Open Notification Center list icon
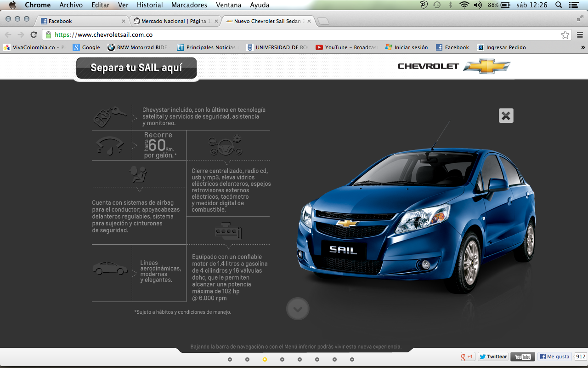Image resolution: width=588 pixels, height=368 pixels. click(x=573, y=5)
